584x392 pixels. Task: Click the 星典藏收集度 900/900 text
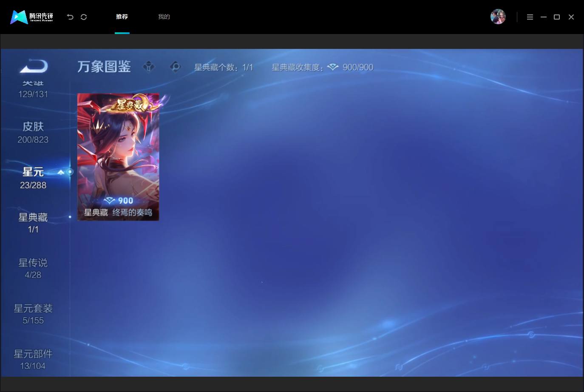click(323, 67)
